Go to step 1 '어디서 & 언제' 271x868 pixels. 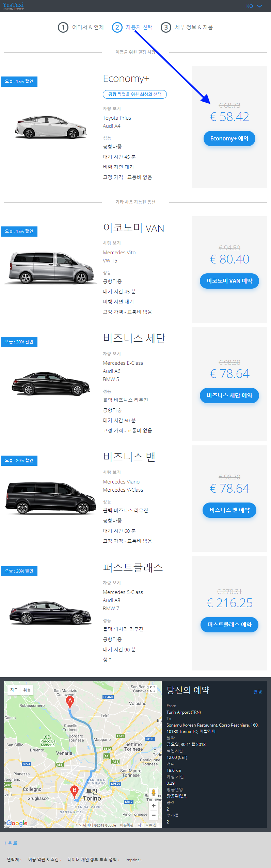coord(81,27)
